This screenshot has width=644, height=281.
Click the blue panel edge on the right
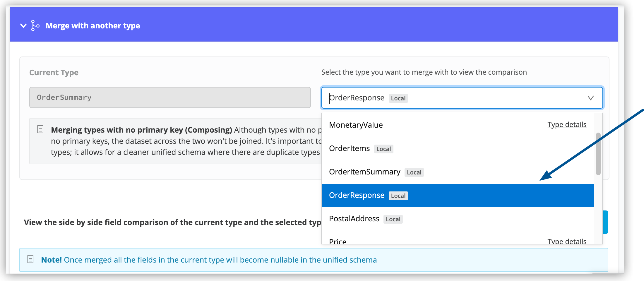tap(606, 222)
